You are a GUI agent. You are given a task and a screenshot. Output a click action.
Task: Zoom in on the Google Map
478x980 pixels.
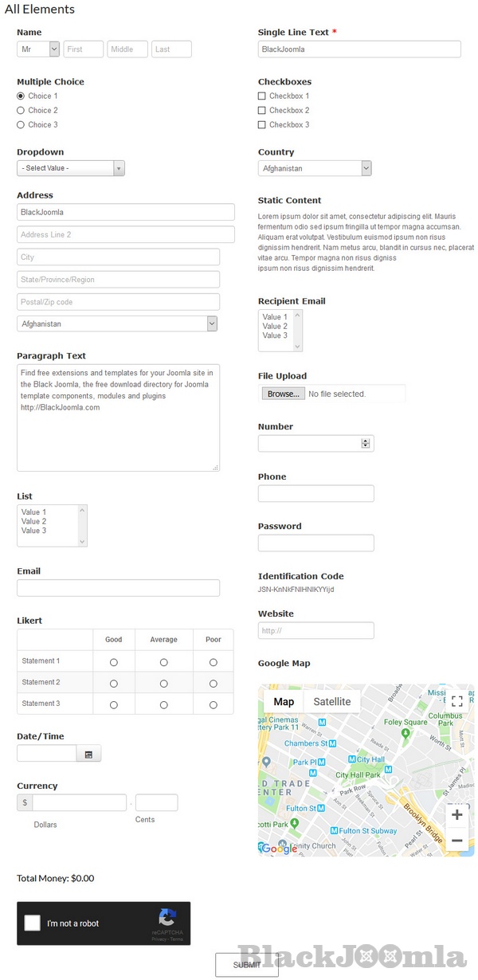[456, 814]
